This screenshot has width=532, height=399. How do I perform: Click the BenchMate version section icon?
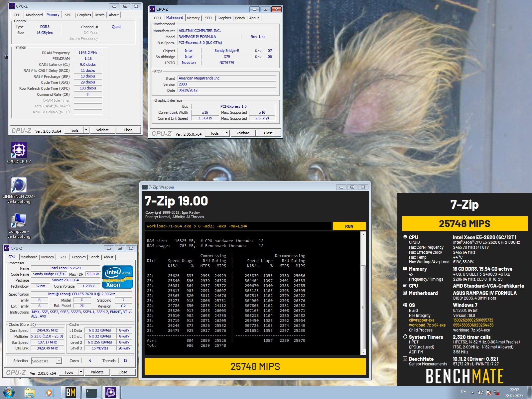[405, 359]
